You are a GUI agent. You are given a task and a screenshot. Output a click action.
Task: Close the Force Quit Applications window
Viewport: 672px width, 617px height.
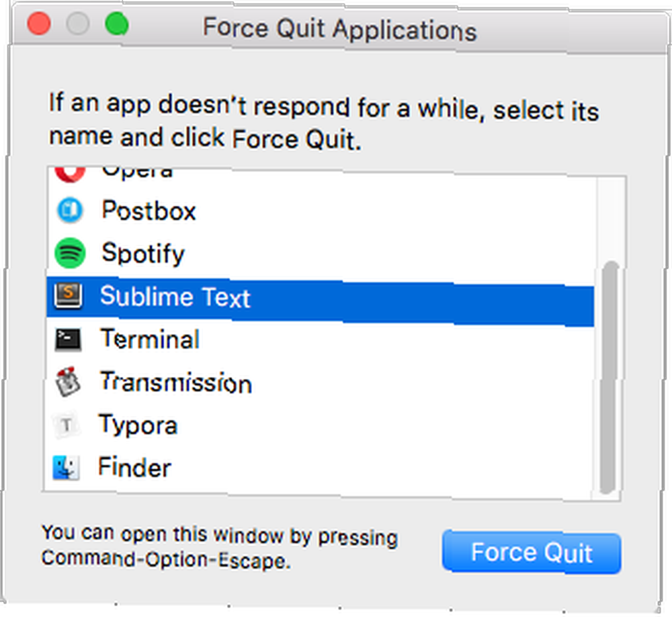point(39,24)
